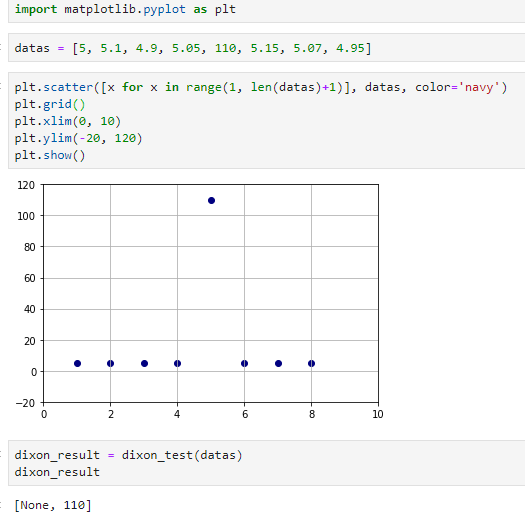Click the -20 y-axis tick label

coord(25,403)
